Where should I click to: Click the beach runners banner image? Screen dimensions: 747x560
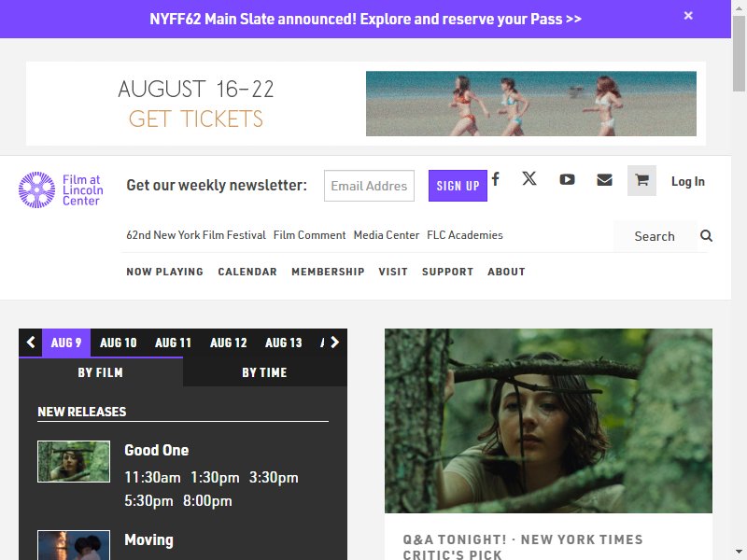coord(530,104)
